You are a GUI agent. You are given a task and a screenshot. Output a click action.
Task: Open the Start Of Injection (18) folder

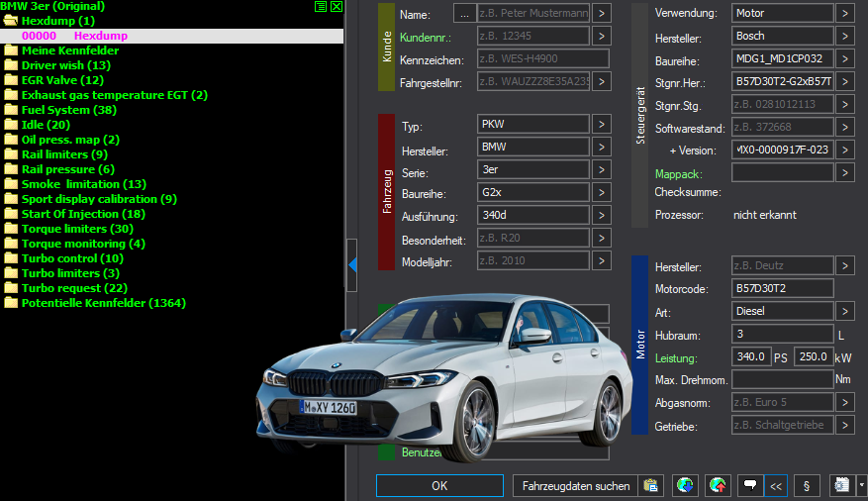(x=83, y=214)
